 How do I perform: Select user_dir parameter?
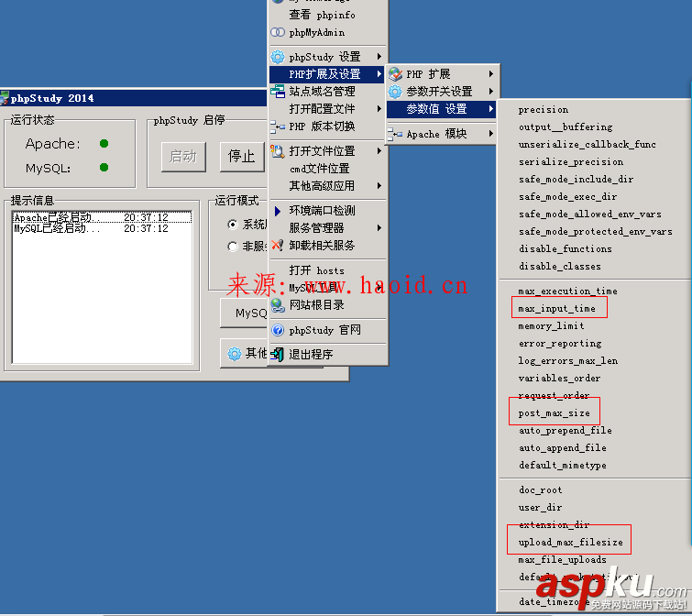click(540, 508)
